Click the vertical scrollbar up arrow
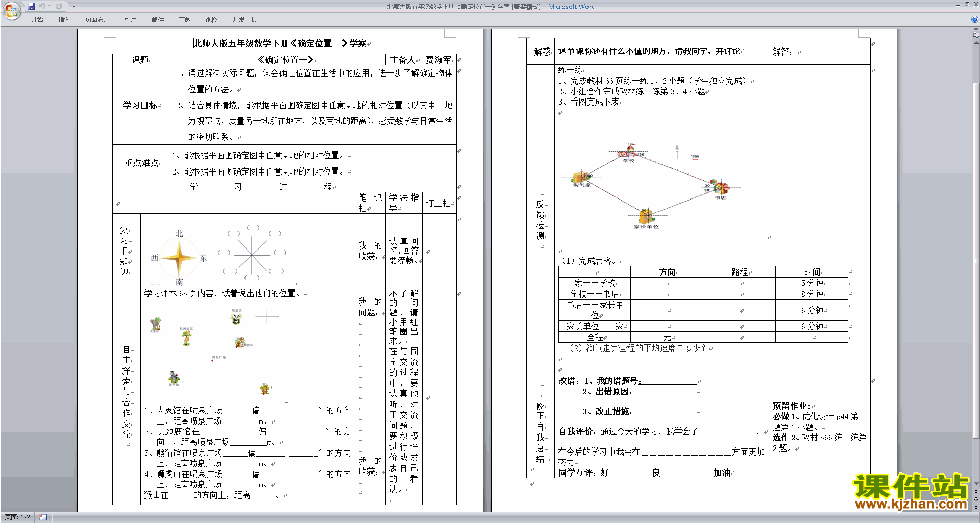 pyautogui.click(x=976, y=43)
